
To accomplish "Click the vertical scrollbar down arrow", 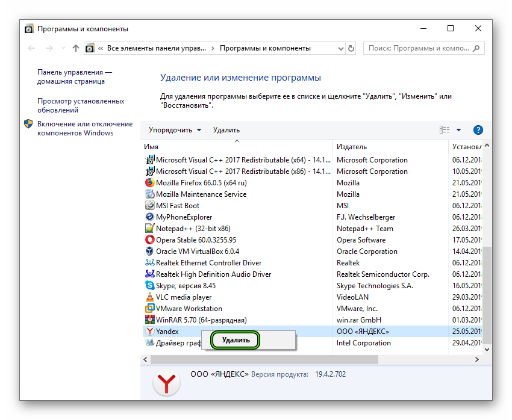I will pyautogui.click(x=487, y=349).
